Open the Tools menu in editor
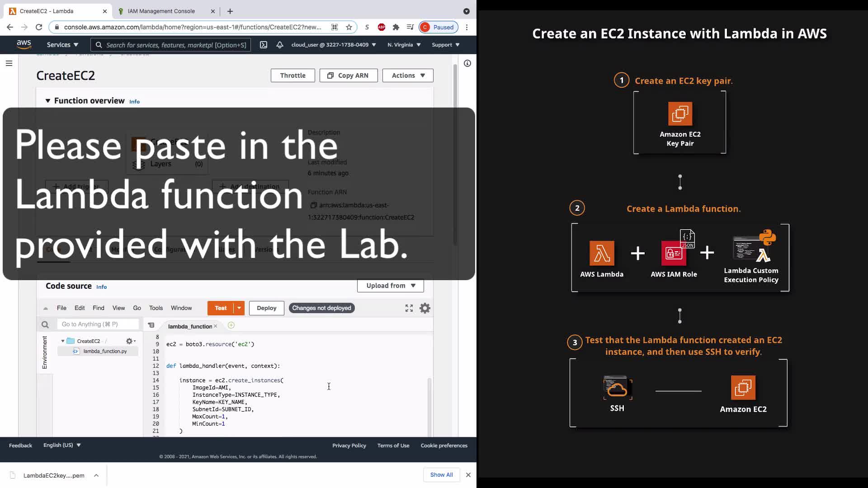 coord(156,308)
